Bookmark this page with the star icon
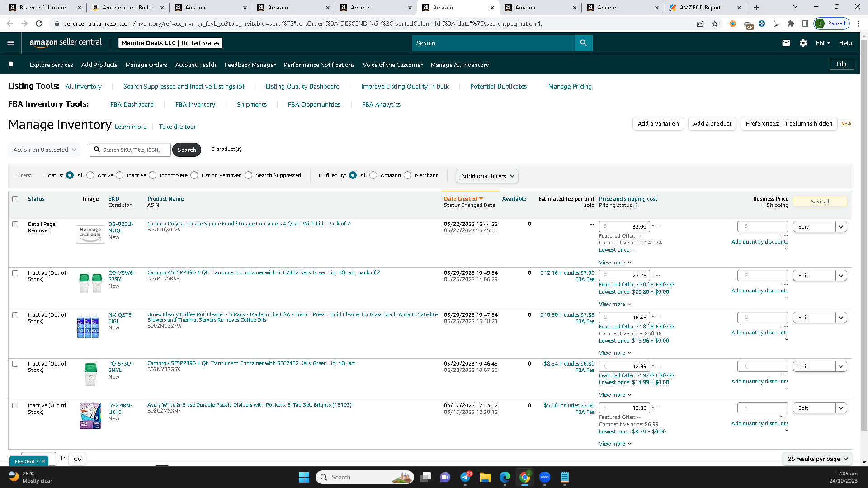This screenshot has height=488, width=868. (715, 23)
